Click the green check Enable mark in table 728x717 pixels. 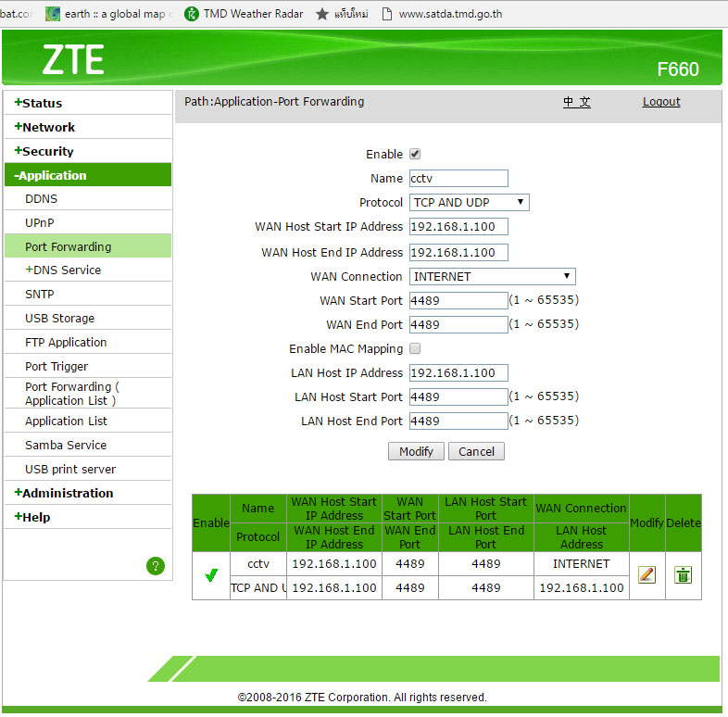click(211, 575)
